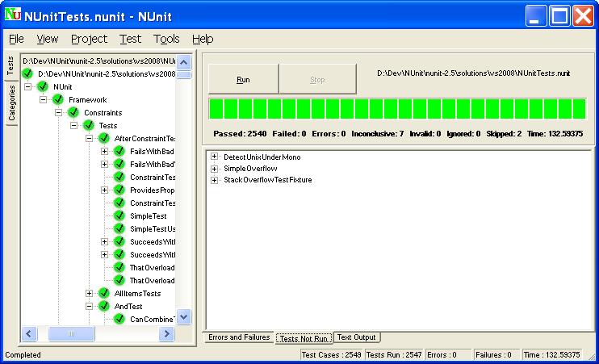This screenshot has height=364, width=599.
Task: Click Skipped: 2 result text
Action: pos(504,134)
